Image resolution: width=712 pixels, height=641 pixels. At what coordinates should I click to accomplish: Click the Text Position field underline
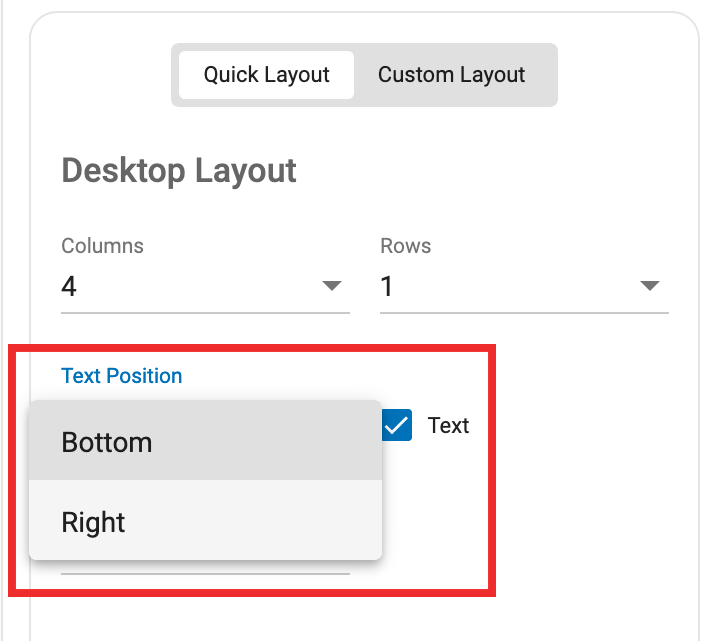(205, 574)
